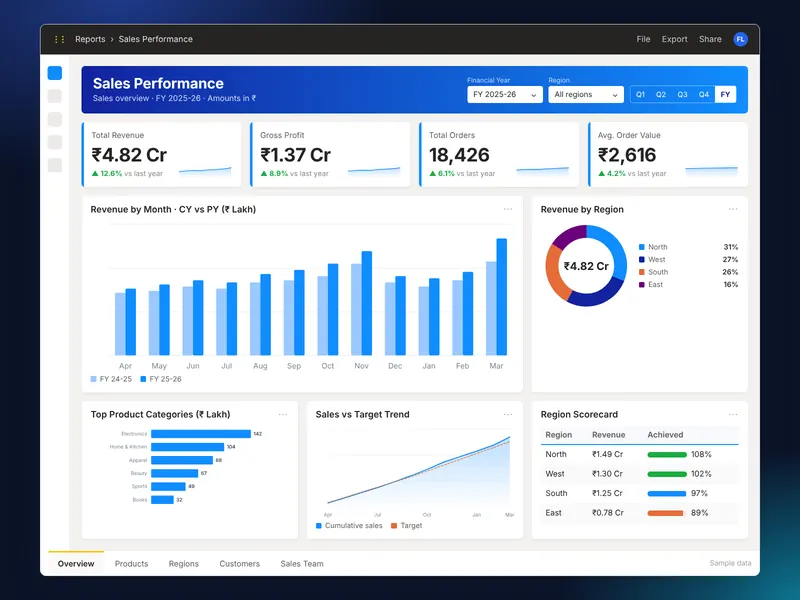This screenshot has height=600, width=800.
Task: Click West row ₹1.30 Cr cell
Action: pos(607,474)
